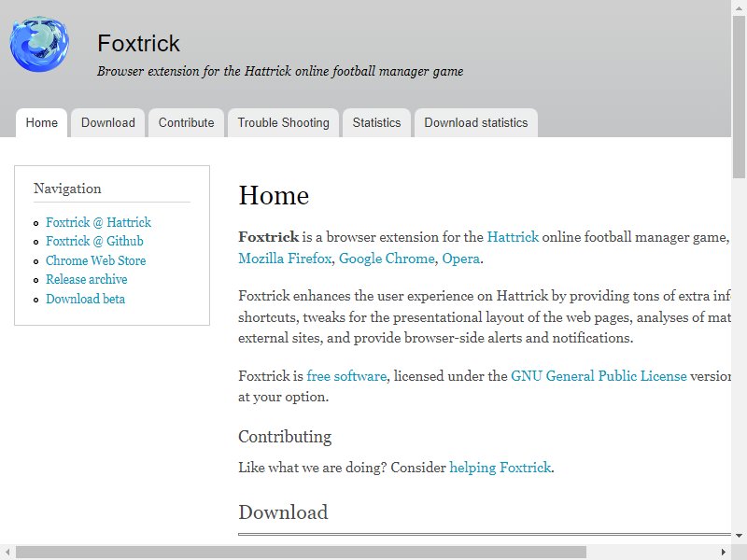747x560 pixels.
Task: Open the Home tab
Action: tap(41, 123)
